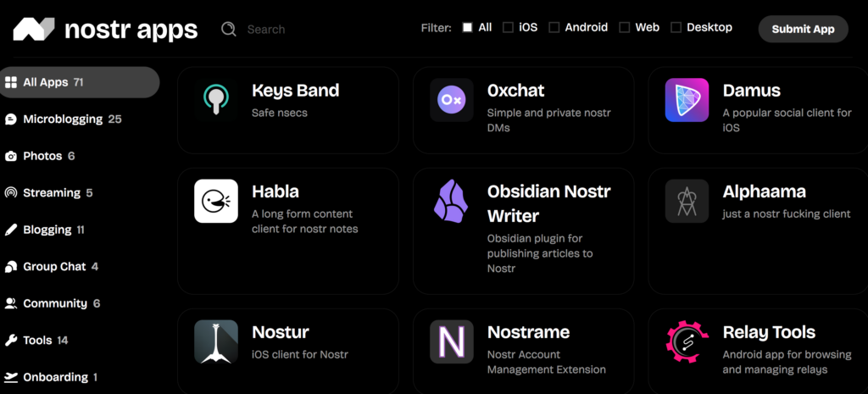The width and height of the screenshot is (868, 394).
Task: Switch to the Streaming category
Action: coord(51,193)
